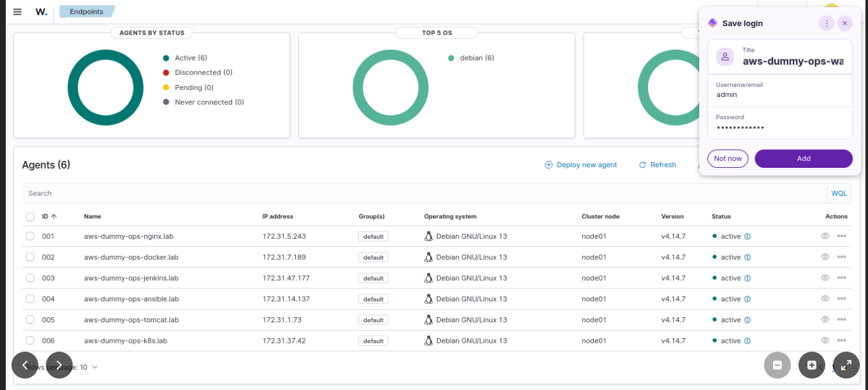Click status info icon for agent 004
This screenshot has width=868, height=390.
747,299
